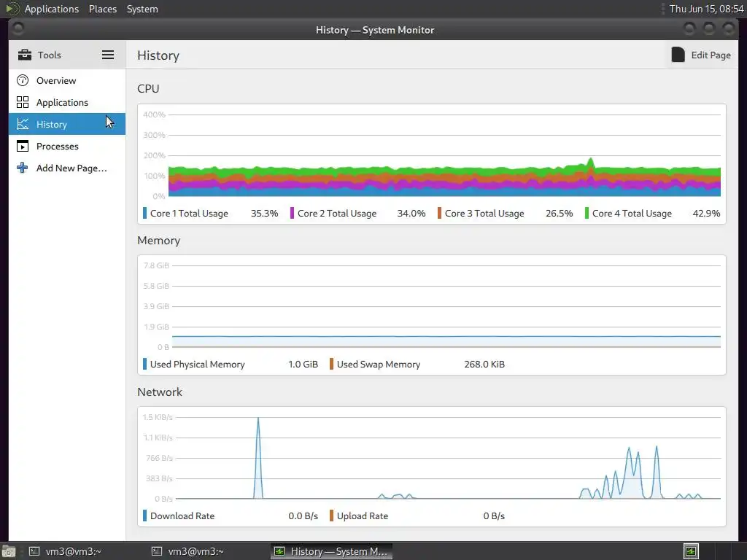Click the CPU section heading
The width and height of the screenshot is (747, 560).
pos(148,88)
